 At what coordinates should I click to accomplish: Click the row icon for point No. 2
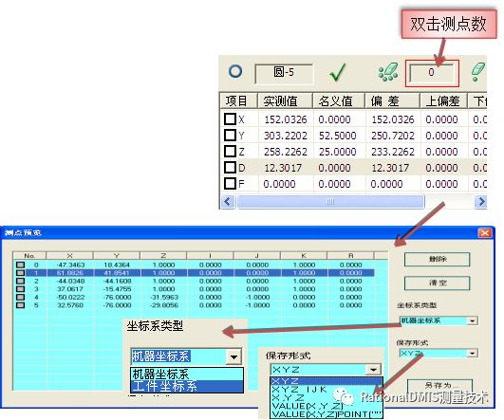[x=20, y=281]
